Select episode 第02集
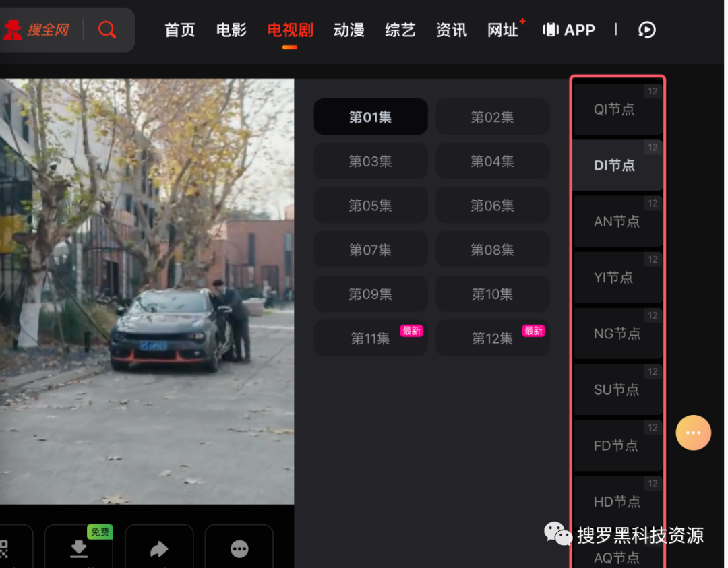This screenshot has height=568, width=728. point(492,117)
